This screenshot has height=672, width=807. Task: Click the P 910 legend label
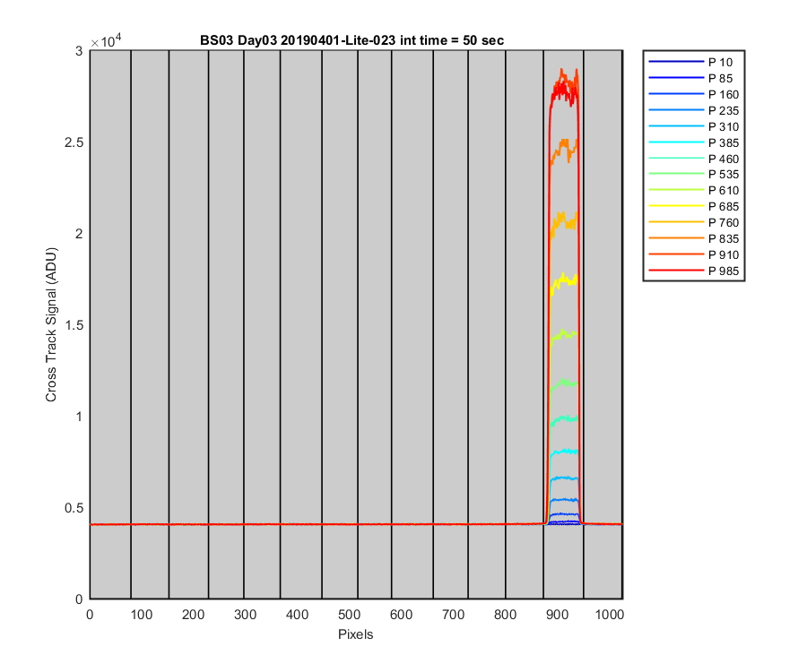click(723, 254)
